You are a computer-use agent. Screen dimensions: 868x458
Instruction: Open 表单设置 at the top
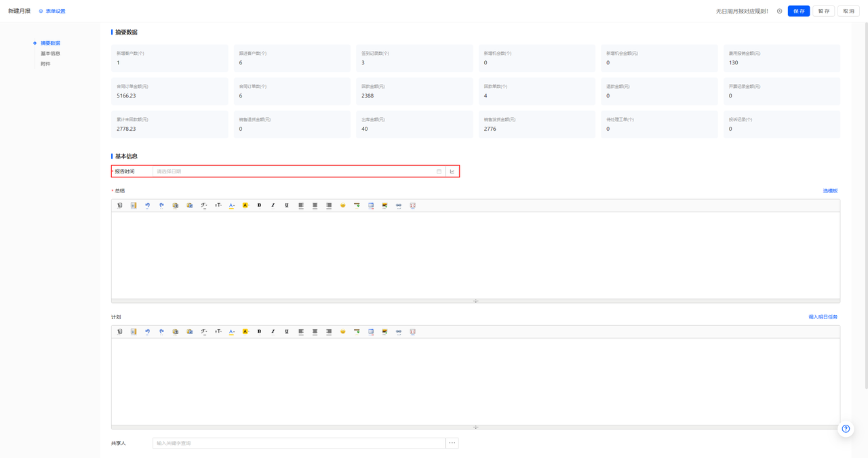coord(52,11)
